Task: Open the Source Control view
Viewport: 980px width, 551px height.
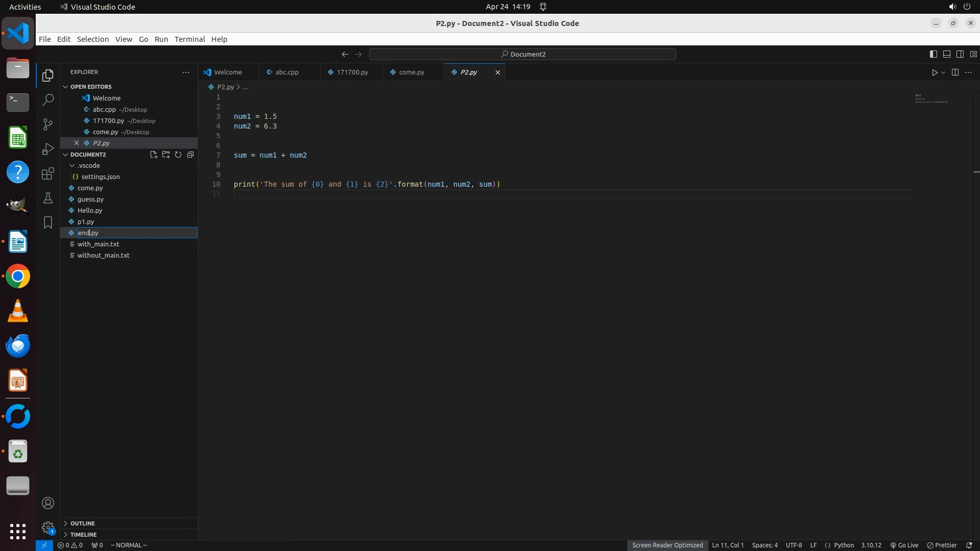Action: (48, 124)
